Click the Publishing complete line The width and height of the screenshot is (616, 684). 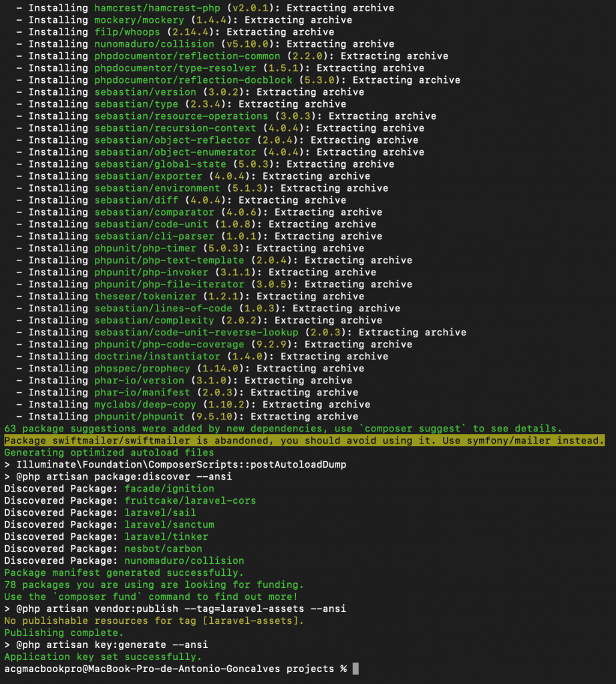tap(64, 633)
